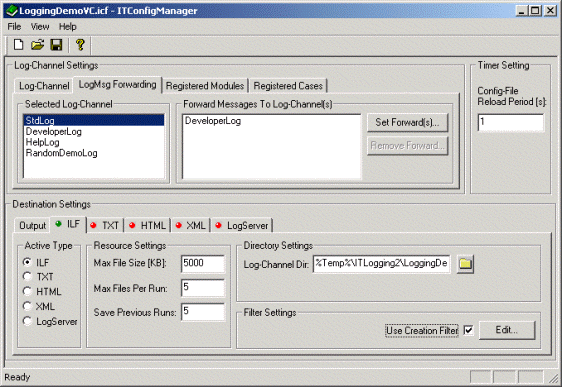
Task: Open the XML destination tab
Action: [190, 225]
